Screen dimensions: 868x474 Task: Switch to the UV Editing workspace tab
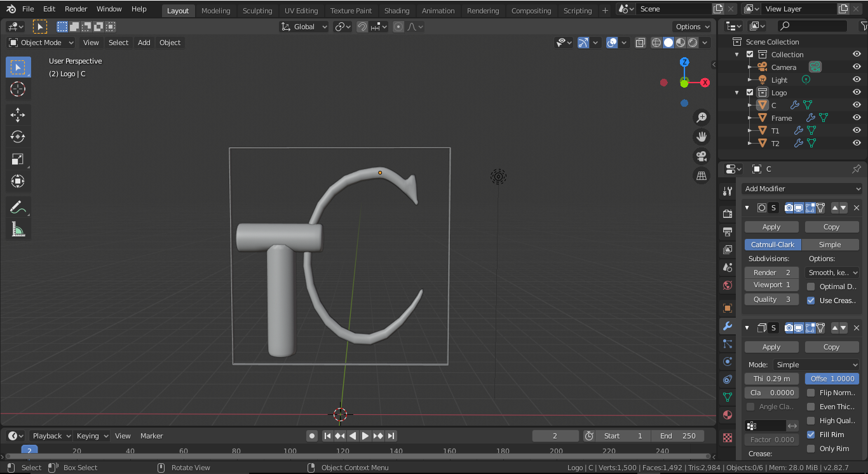301,10
